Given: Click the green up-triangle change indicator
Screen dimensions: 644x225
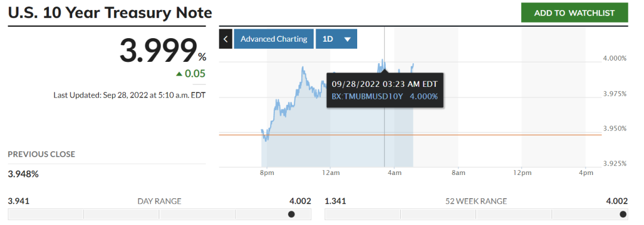Looking at the screenshot, I should (179, 74).
